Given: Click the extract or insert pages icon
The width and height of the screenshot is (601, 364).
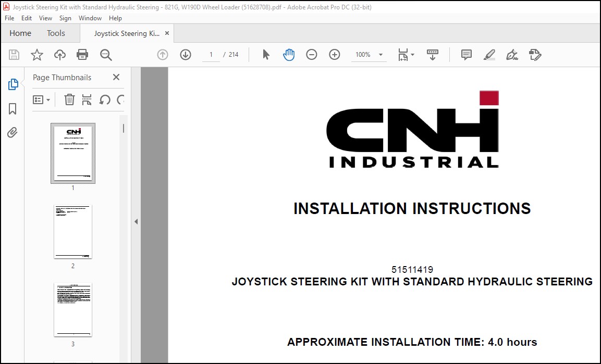Looking at the screenshot, I should coord(87,100).
